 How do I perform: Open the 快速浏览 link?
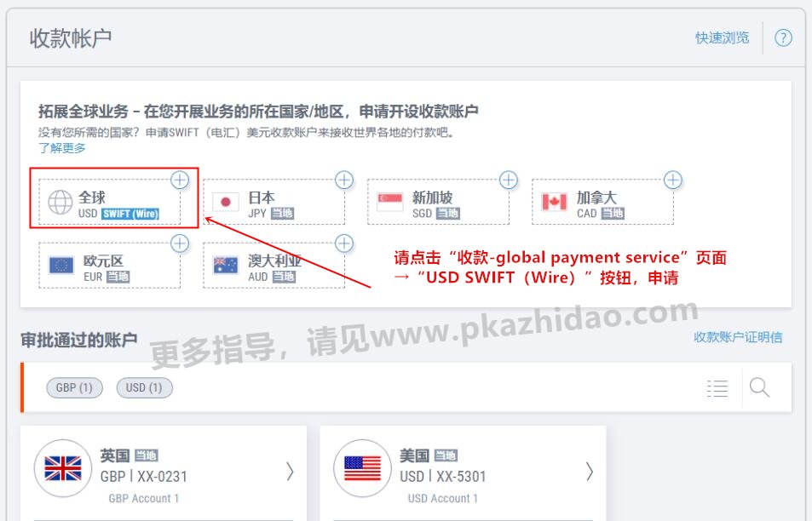(722, 37)
